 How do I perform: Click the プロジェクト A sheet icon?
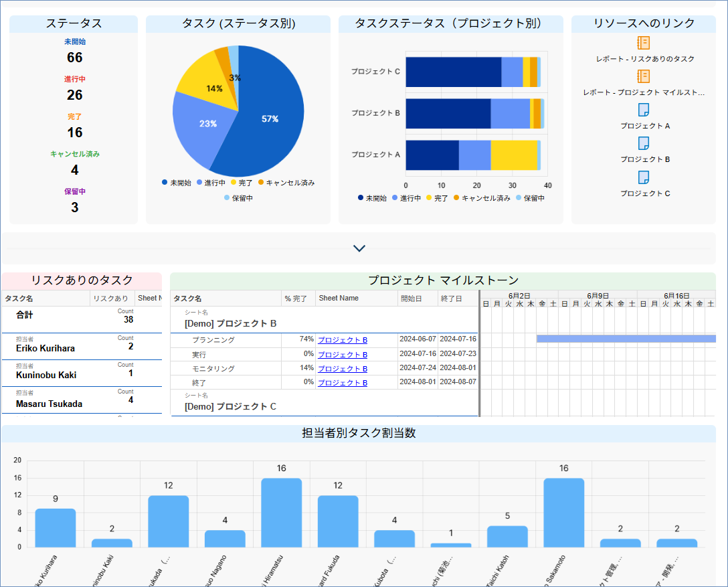[643, 110]
